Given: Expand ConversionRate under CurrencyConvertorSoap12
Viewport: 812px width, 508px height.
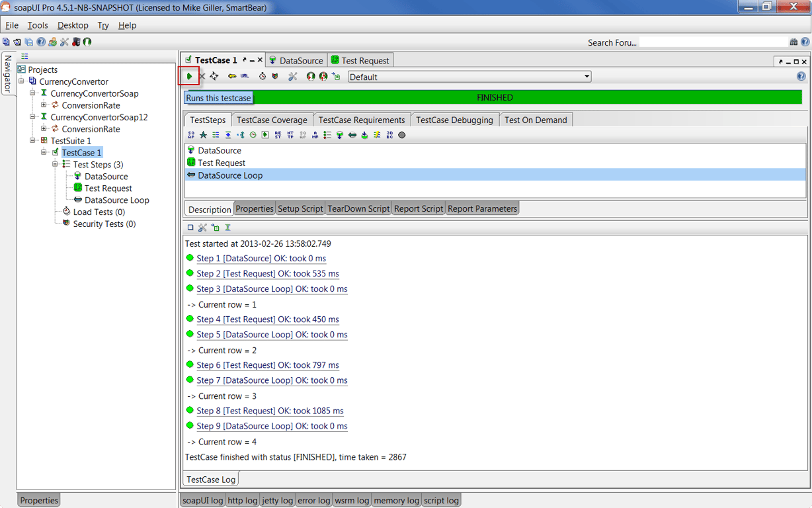Looking at the screenshot, I should (44, 129).
